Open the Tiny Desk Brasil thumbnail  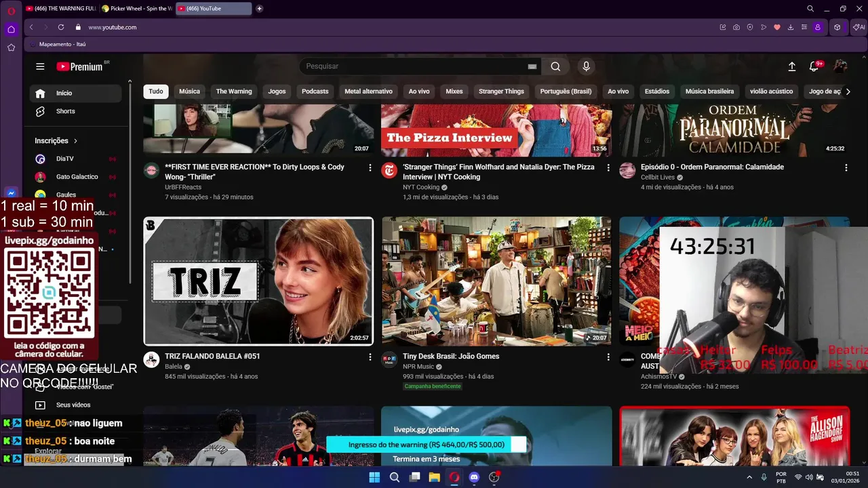tap(496, 281)
